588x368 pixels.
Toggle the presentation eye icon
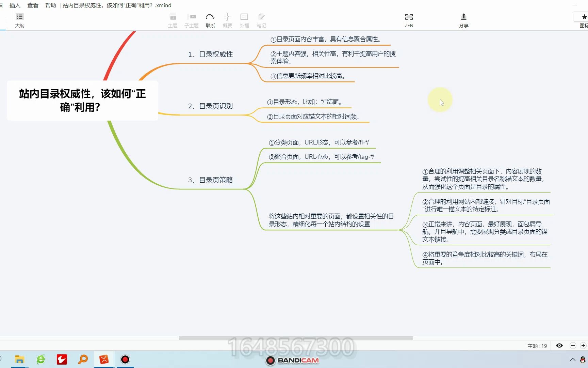(x=559, y=346)
